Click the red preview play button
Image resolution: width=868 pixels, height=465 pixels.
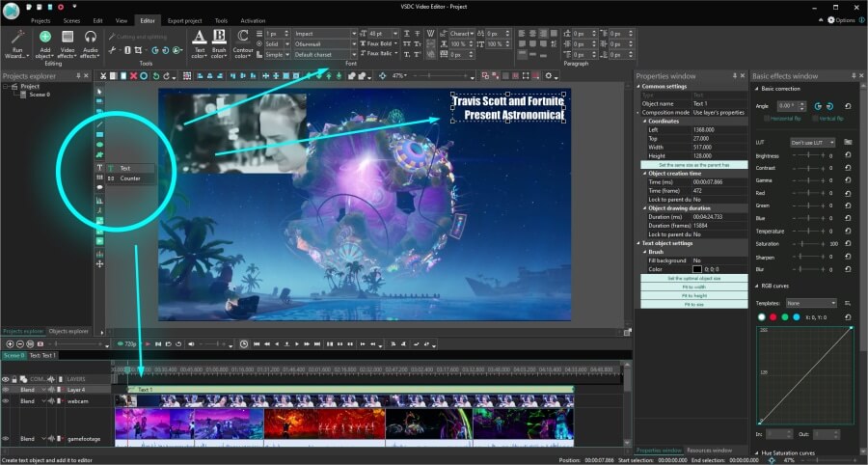click(x=148, y=343)
